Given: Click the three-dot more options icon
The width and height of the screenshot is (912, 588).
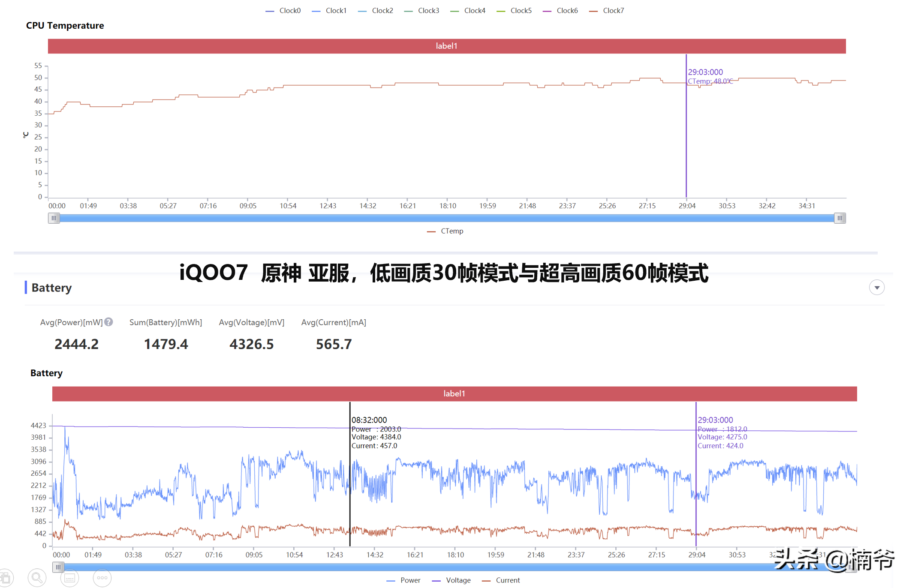Looking at the screenshot, I should point(102,577).
